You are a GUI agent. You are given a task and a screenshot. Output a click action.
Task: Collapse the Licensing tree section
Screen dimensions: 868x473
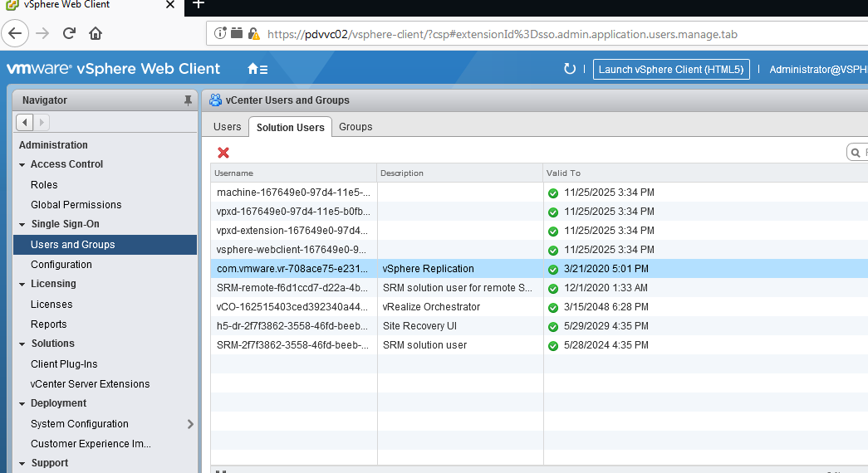[x=22, y=284]
